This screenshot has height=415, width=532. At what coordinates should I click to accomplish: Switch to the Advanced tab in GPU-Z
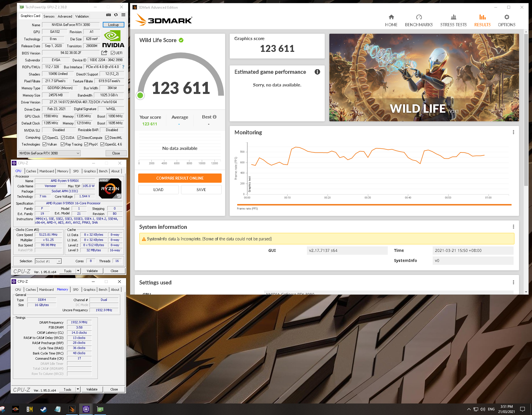point(65,16)
